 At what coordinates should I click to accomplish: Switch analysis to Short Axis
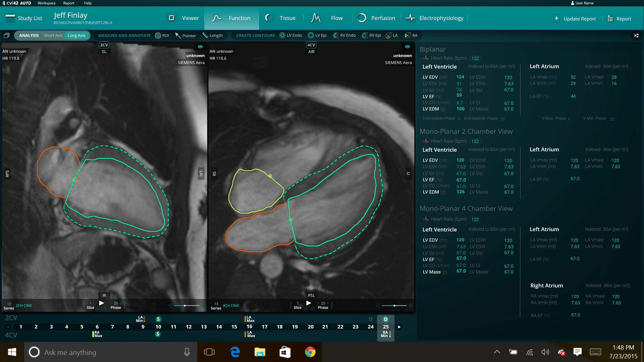[x=53, y=36]
